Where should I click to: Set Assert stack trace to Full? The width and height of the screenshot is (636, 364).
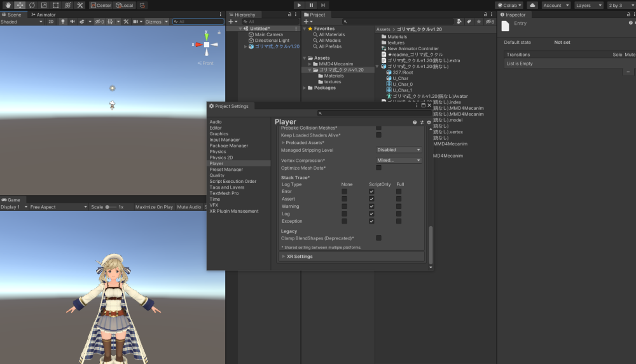point(399,199)
